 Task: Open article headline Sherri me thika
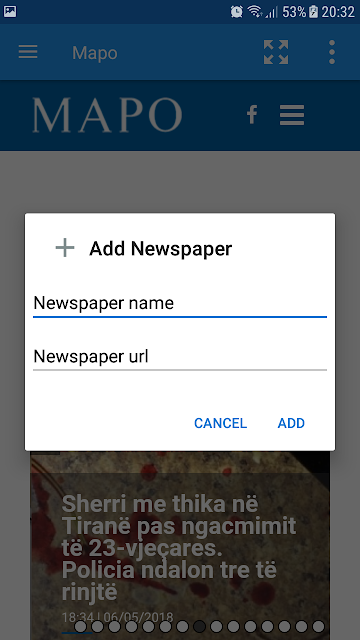coord(179,549)
